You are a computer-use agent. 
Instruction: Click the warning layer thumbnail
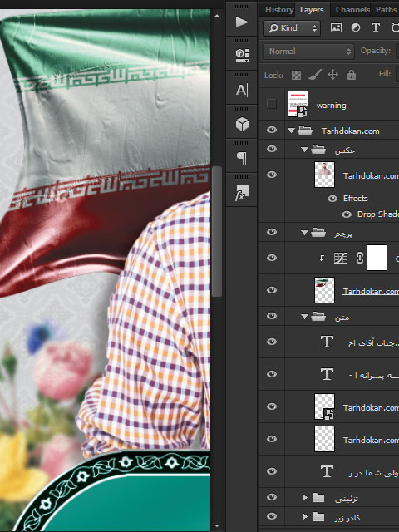(x=298, y=104)
